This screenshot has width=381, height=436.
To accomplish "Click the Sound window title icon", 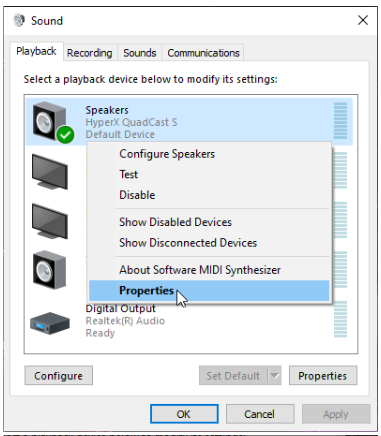I will pyautogui.click(x=19, y=20).
